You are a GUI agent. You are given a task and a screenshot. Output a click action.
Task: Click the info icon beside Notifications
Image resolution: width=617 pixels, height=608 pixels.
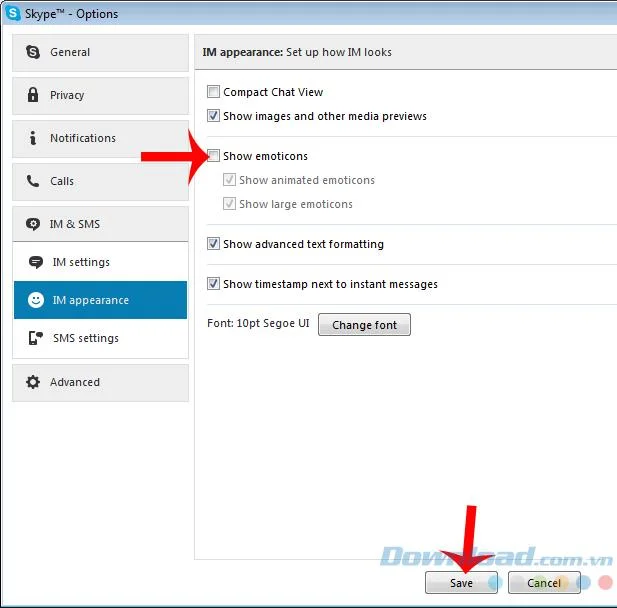tap(33, 138)
